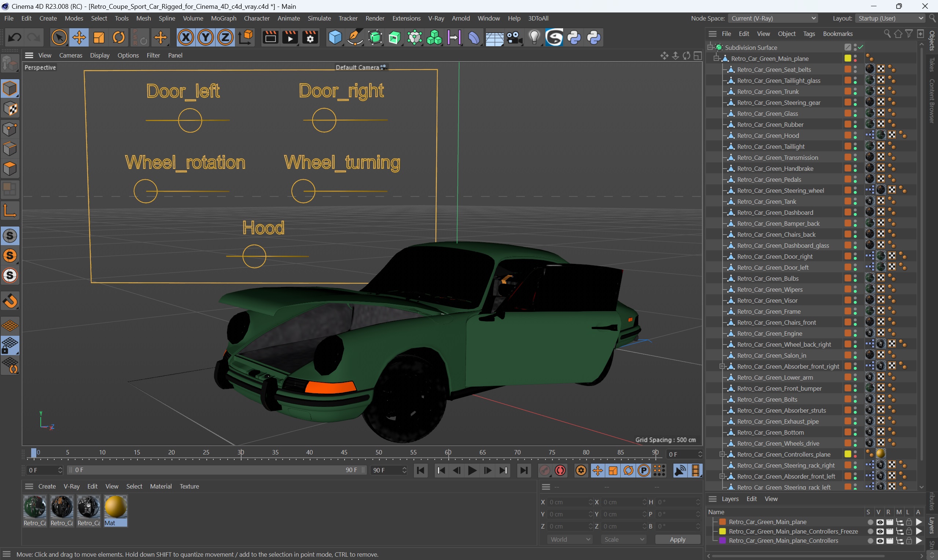Screen dimensions: 938x560
Task: Toggle Record Active Objects keyframe button
Action: 544,470
